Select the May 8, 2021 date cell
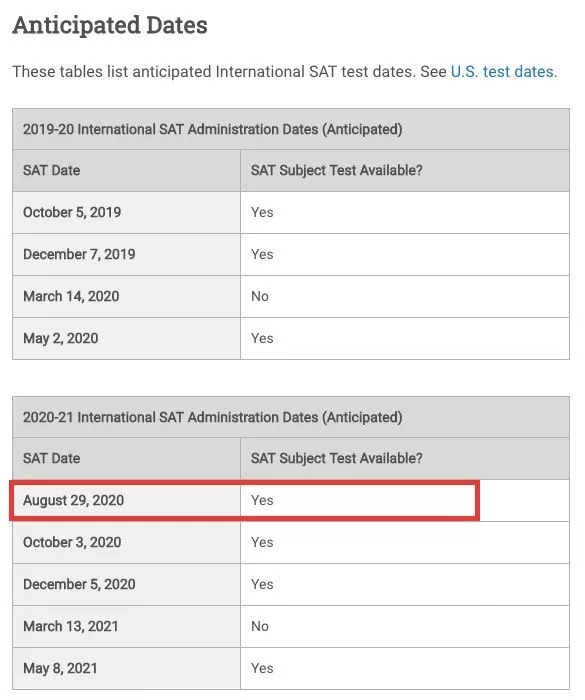Image resolution: width=585 pixels, height=700 pixels. [126, 668]
